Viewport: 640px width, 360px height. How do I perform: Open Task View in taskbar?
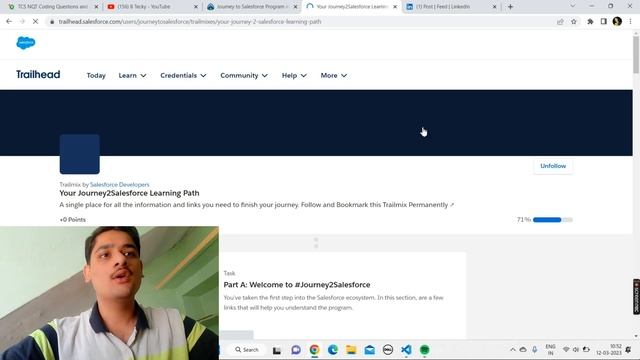coord(277,350)
